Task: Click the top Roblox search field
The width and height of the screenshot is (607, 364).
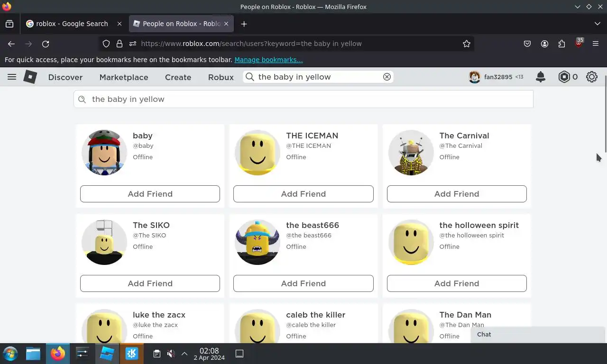Action: click(x=318, y=77)
